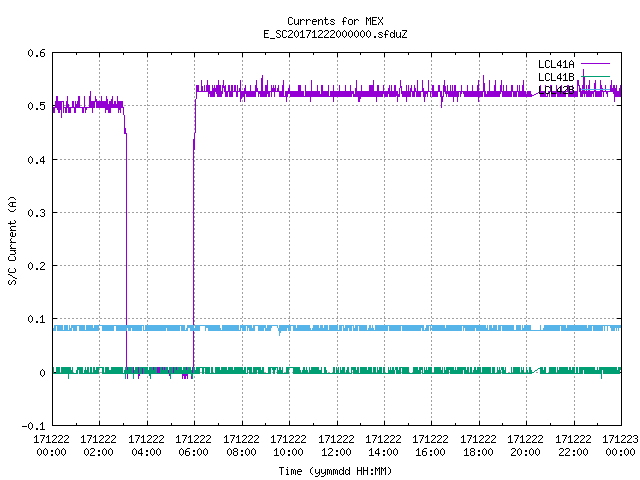Click the x-axis tick '171222 08:00'
640x480 pixels.
[x=241, y=445]
